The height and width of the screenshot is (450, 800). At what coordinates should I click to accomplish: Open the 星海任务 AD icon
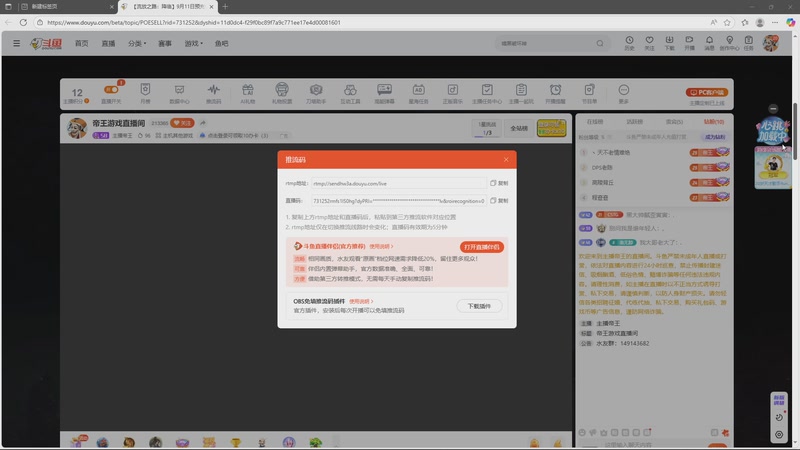418,93
